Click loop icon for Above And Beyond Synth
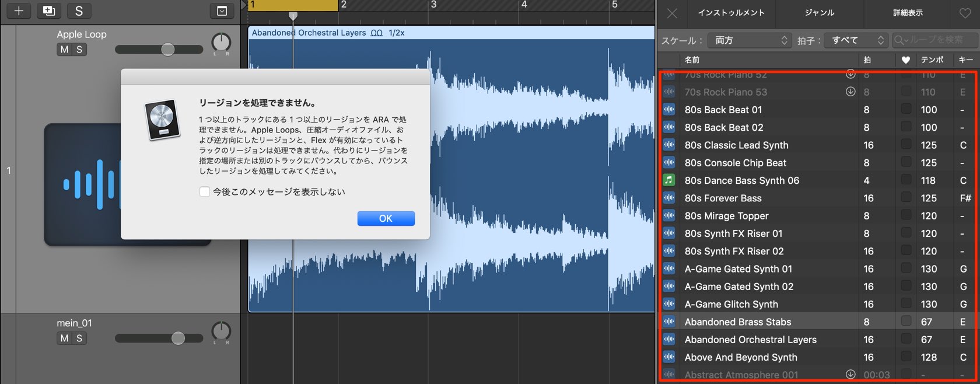Viewport: 980px width, 384px height. 668,357
